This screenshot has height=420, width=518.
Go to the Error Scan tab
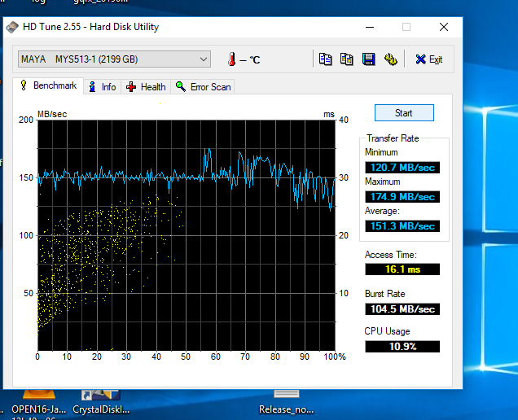[204, 87]
